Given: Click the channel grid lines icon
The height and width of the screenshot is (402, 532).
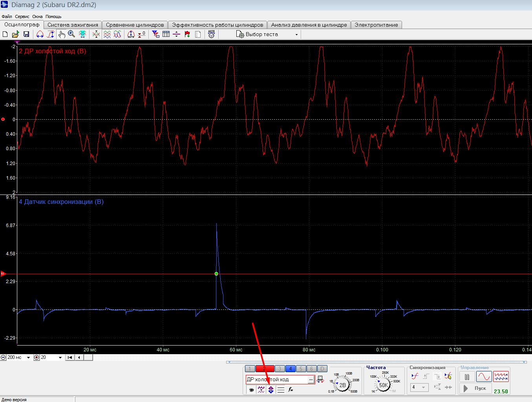Looking at the screenshot, I should (281, 389).
